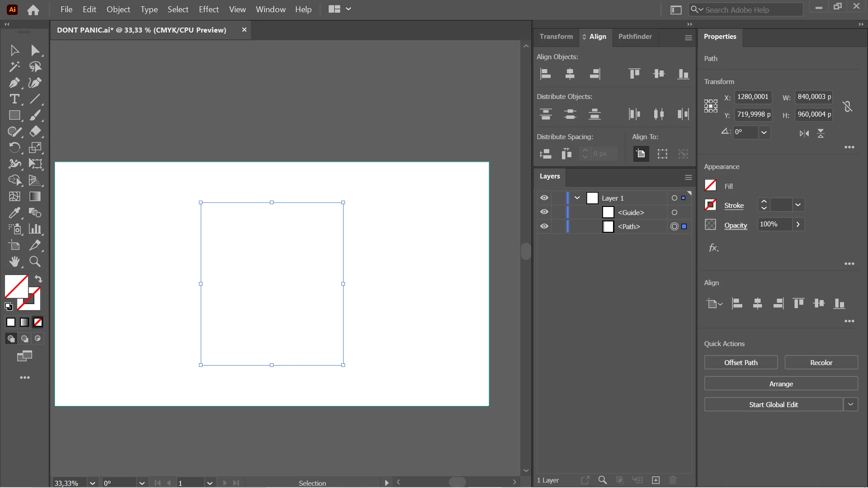Collapse Layer 1 with its chevron
This screenshot has width=868, height=488.
pos(577,198)
